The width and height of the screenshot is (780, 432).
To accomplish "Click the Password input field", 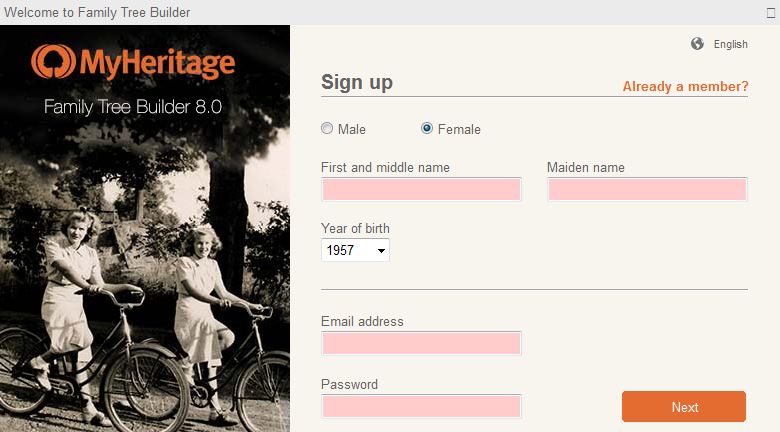I will 421,406.
